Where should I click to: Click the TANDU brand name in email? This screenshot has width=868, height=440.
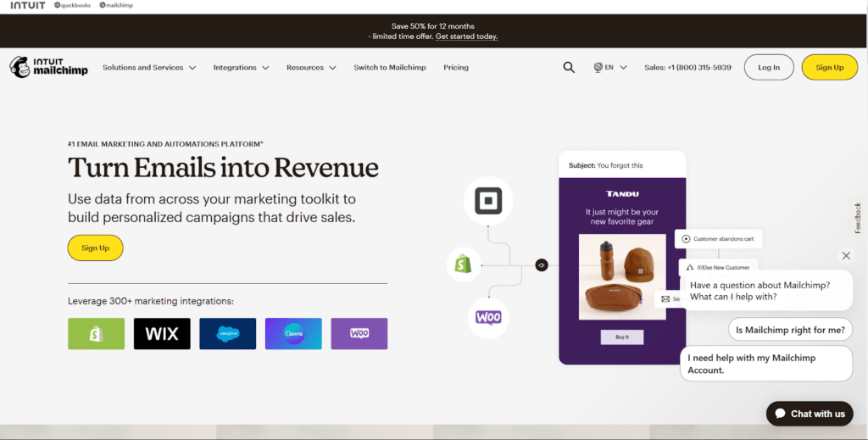point(622,193)
